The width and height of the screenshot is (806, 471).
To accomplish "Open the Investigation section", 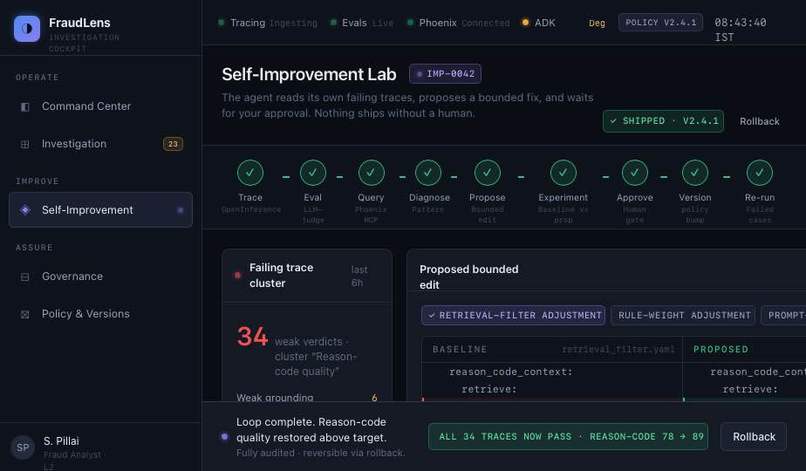I will click(100, 144).
